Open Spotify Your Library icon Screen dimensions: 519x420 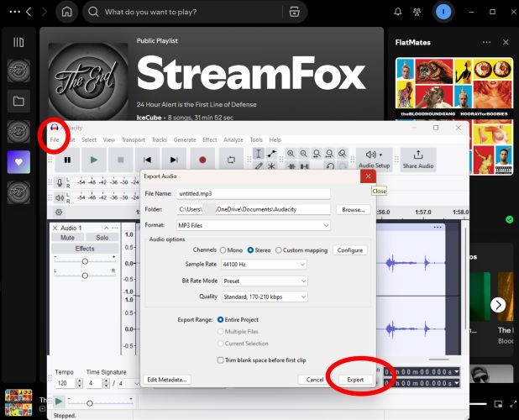coord(18,42)
